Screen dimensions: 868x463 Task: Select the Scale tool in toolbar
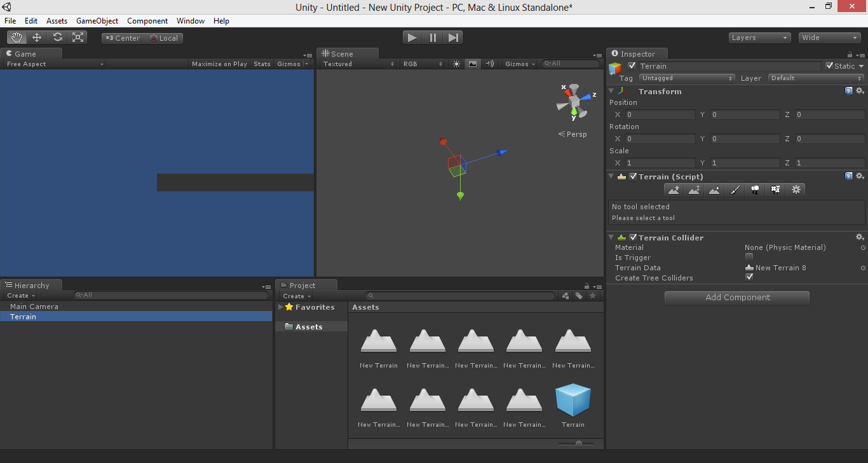(x=78, y=38)
